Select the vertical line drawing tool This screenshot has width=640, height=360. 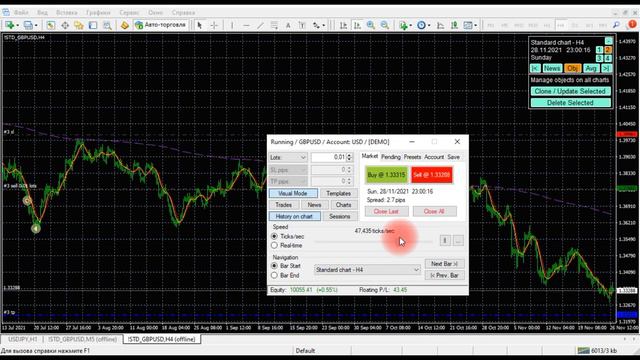click(x=232, y=25)
